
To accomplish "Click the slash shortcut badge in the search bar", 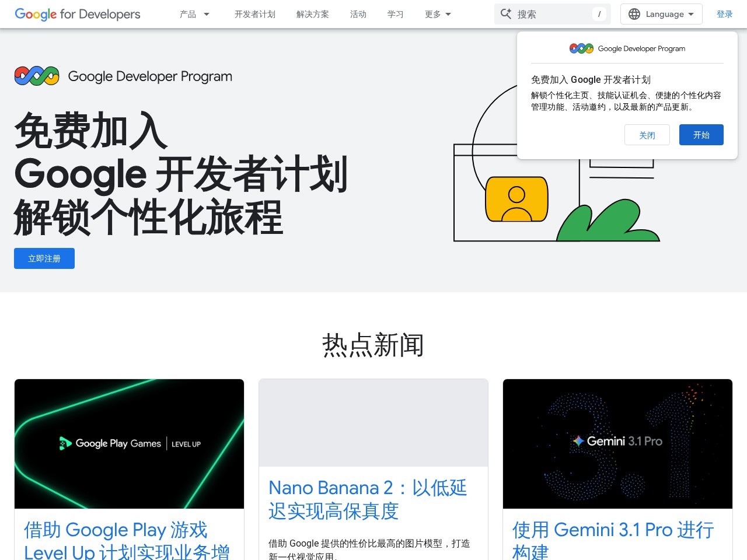I will (x=599, y=13).
